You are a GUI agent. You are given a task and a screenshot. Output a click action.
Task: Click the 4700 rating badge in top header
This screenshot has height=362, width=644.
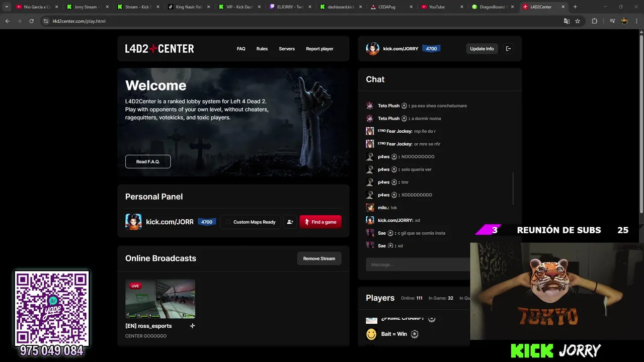click(x=431, y=49)
